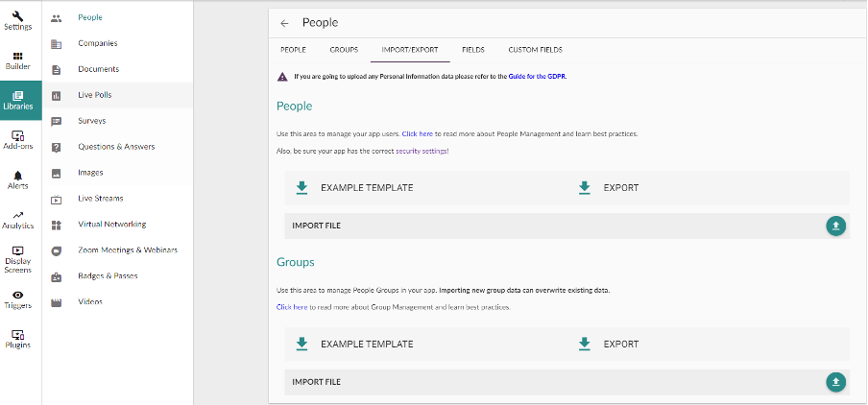Open the Builder grid icon
Image resolution: width=868 pixels, height=405 pixels.
point(18,58)
